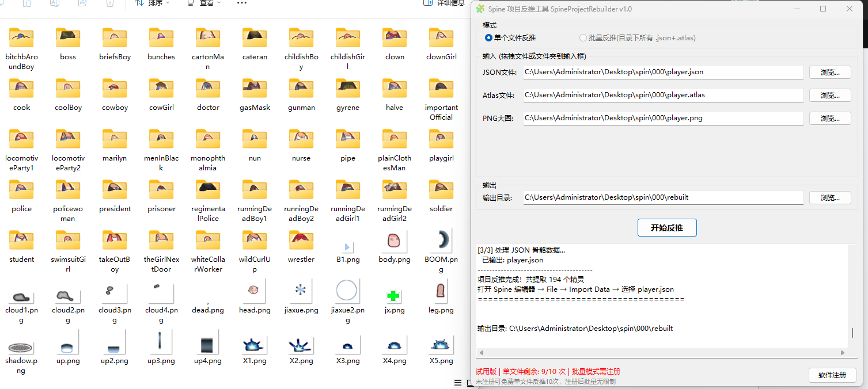Select the wrestler folder icon
The width and height of the screenshot is (868, 389).
pos(301,241)
